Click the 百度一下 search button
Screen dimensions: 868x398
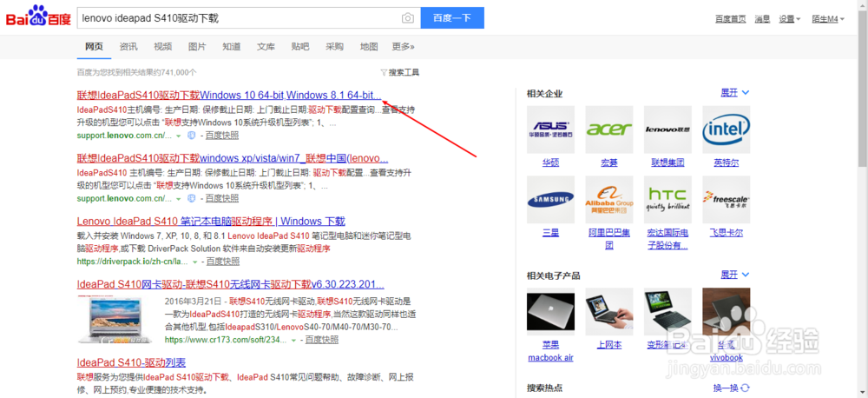click(452, 17)
